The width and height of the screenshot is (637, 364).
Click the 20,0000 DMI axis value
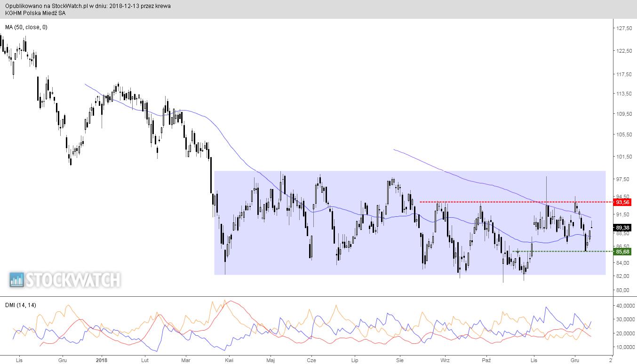click(x=625, y=333)
